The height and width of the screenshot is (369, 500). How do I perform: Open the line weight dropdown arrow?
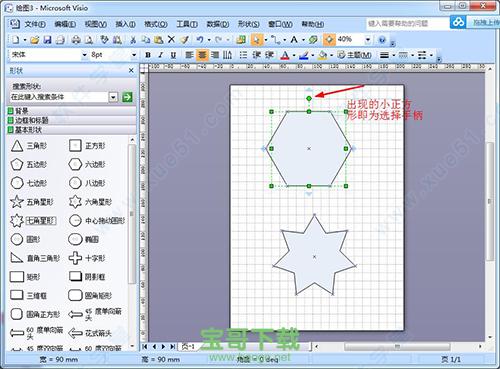click(394, 55)
